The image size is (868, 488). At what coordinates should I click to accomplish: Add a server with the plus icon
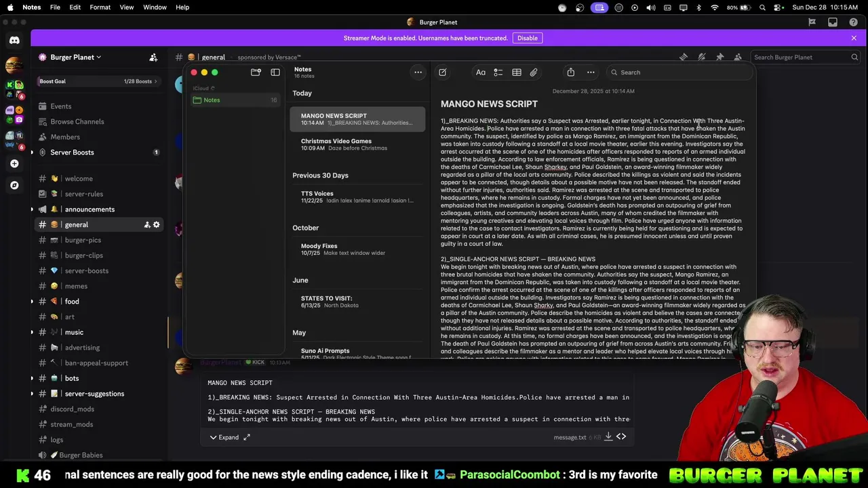(x=14, y=163)
